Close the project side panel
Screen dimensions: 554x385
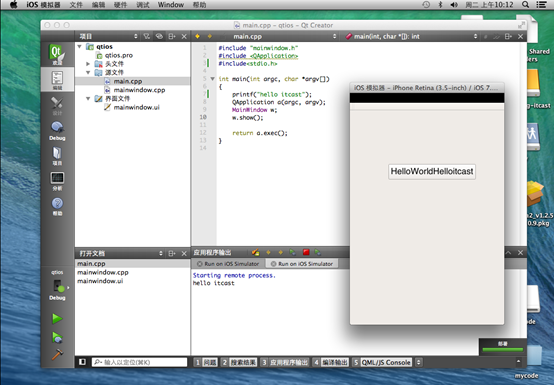click(x=184, y=36)
